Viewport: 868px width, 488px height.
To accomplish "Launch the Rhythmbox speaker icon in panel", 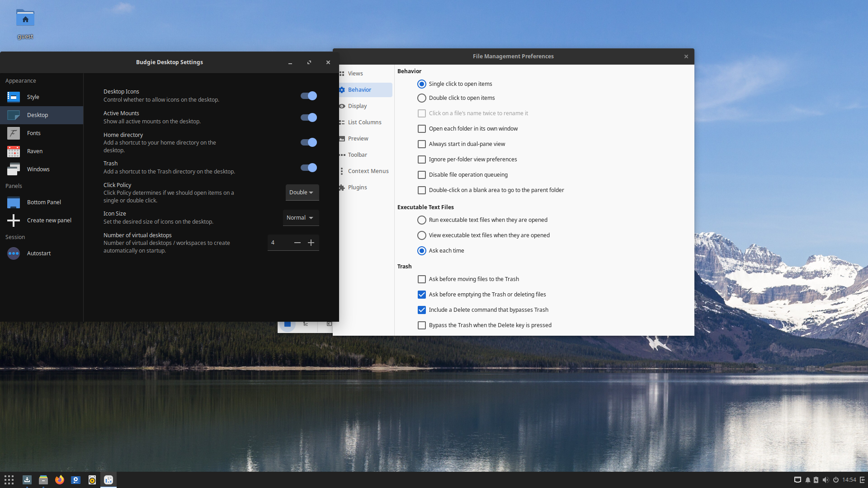I will tap(92, 480).
